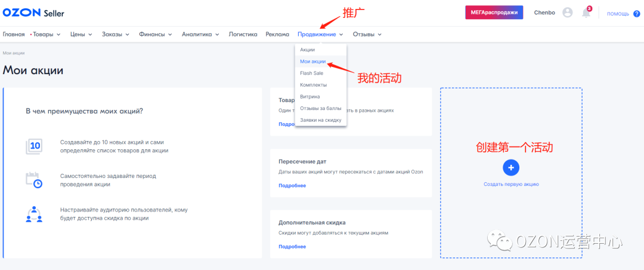Open Подробнее under Пересечение дат
This screenshot has height=270, width=644.
292,186
